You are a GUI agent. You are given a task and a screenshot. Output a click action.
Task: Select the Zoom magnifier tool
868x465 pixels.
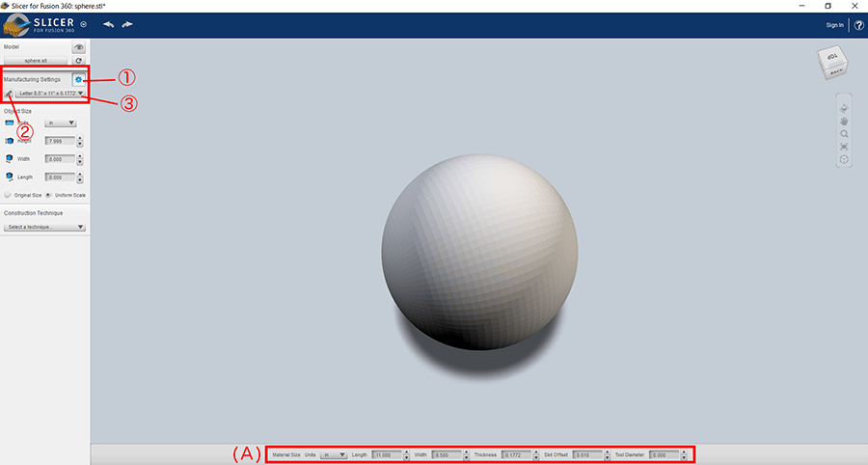click(844, 134)
